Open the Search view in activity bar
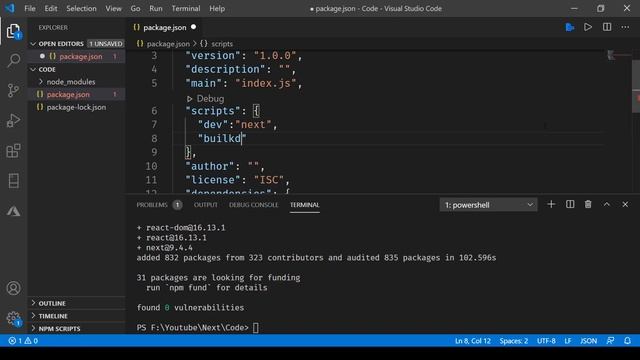The image size is (640, 360). pos(13,60)
